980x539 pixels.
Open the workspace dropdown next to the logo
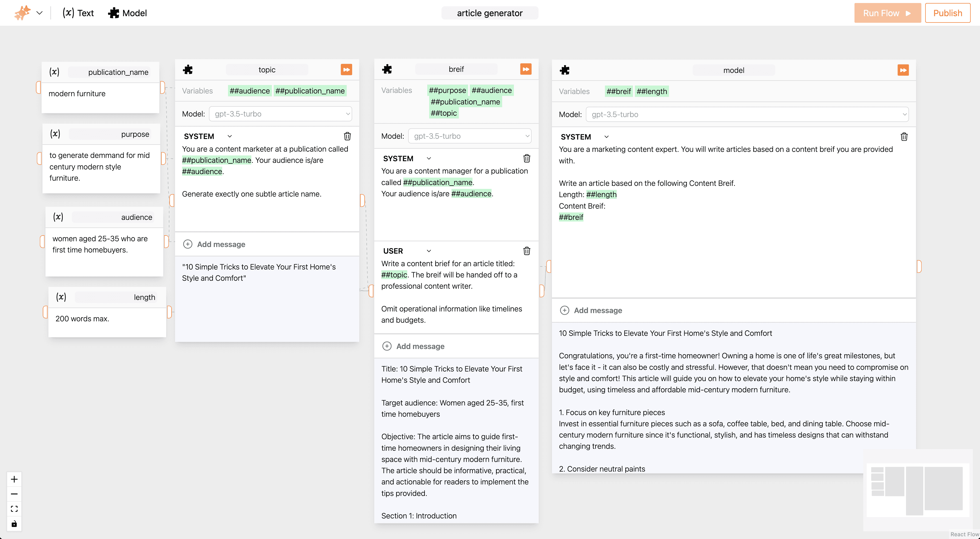pyautogui.click(x=39, y=13)
